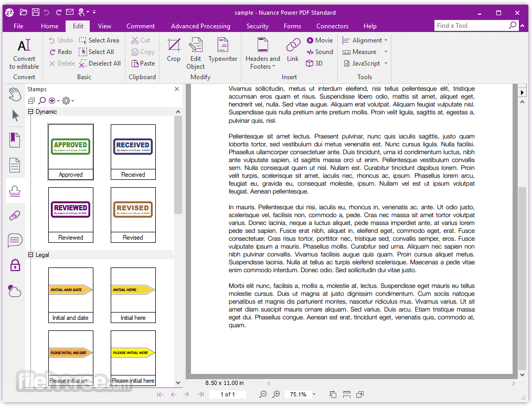Collapse the Dynamic stamps group
Viewport: 532px width, 408px height.
[x=31, y=112]
